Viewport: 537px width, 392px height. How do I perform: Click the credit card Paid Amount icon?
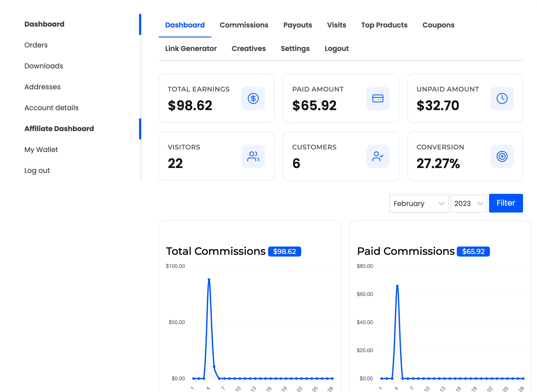tap(378, 98)
